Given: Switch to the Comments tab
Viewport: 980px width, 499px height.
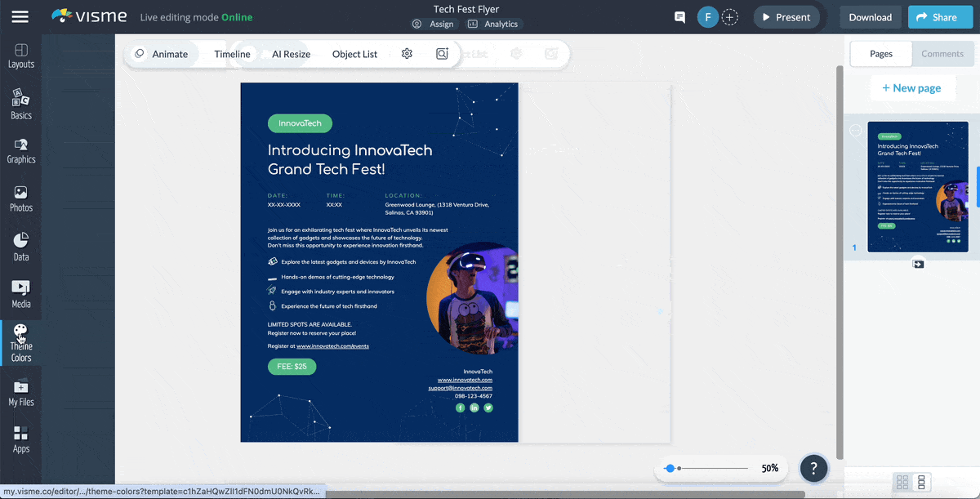Looking at the screenshot, I should [x=942, y=54].
